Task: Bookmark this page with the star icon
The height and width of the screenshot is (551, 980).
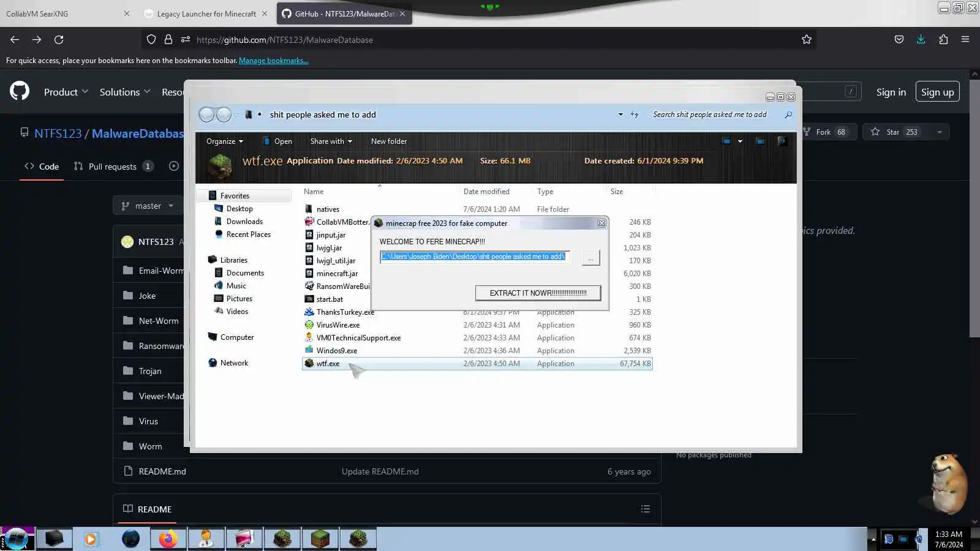Action: [807, 40]
